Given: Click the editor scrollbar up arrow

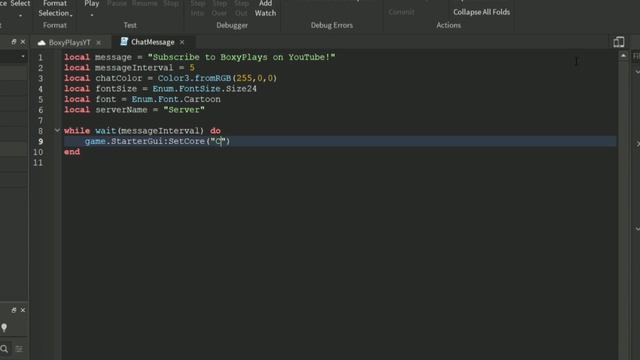Looking at the screenshot, I should pos(623,55).
